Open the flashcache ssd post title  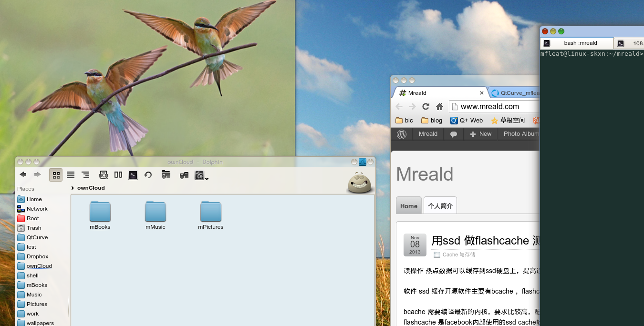click(x=485, y=241)
